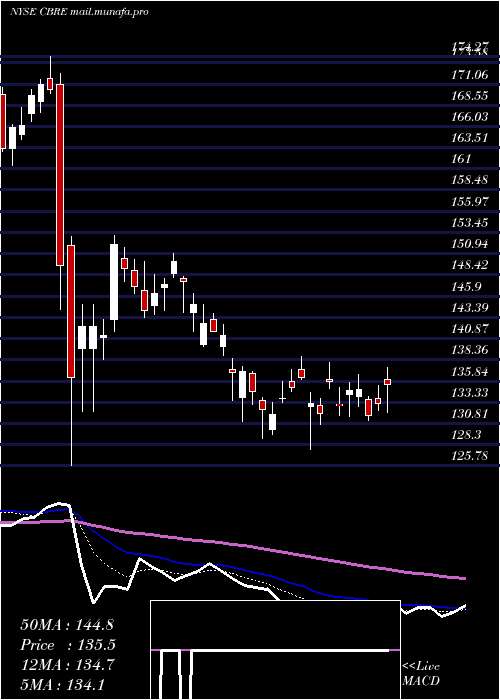500x700 pixels.
Task: Click the 163.51 price axis label
Action: click(x=470, y=138)
